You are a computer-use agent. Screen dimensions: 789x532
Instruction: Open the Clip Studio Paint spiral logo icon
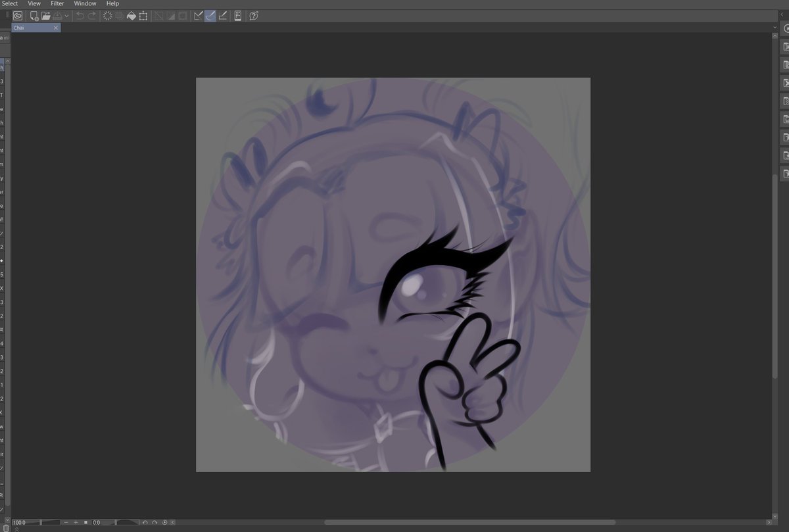16,16
